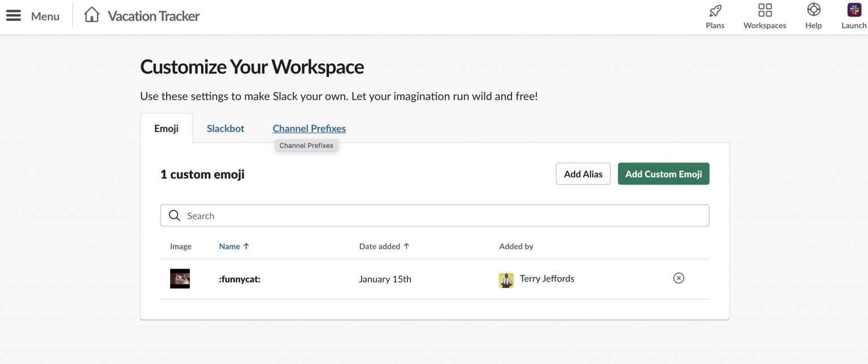Screen dimensions: 868x364
Task: Click Terry Jeffords' avatar picture
Action: 506,280
